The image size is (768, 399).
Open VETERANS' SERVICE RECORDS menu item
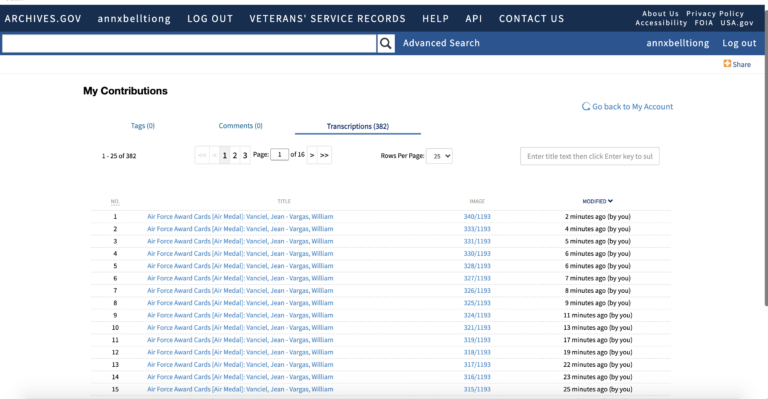point(327,19)
